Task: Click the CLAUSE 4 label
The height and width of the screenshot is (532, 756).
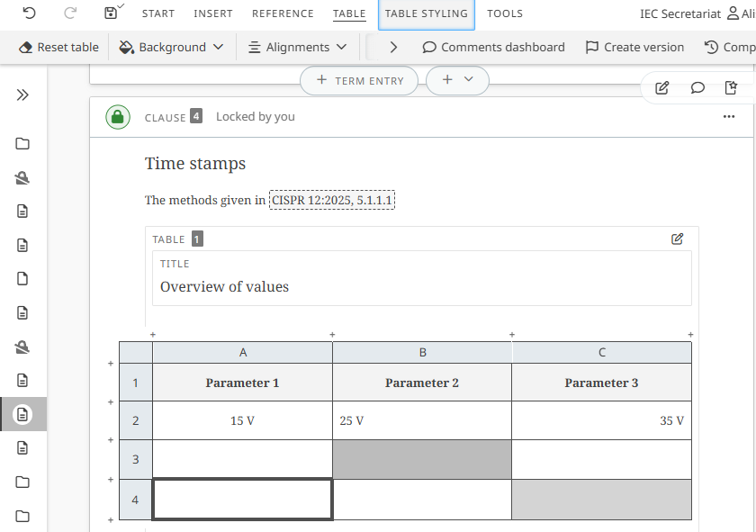Action: click(x=173, y=117)
